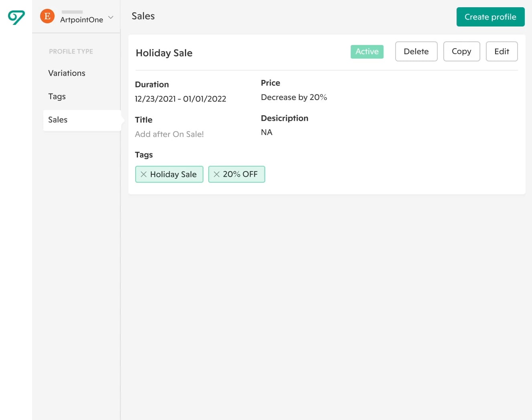Image resolution: width=532 pixels, height=420 pixels.
Task: Click the Title field label
Action: tap(144, 120)
